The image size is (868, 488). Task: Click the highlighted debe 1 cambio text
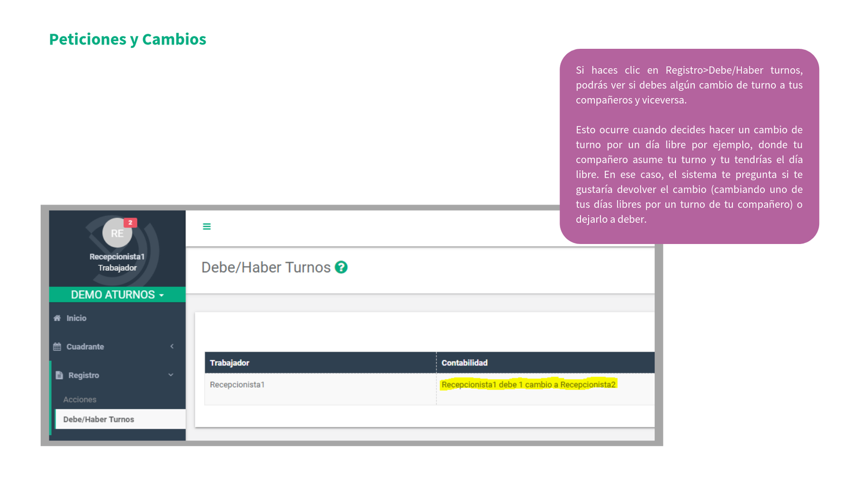point(528,384)
